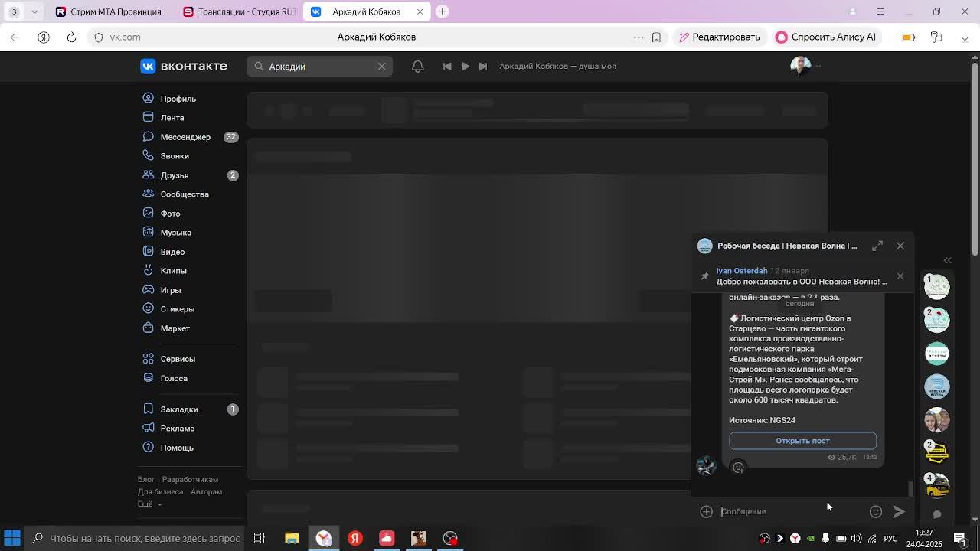Click the Помощь question mark icon
This screenshot has width=980, height=551.
tap(148, 448)
